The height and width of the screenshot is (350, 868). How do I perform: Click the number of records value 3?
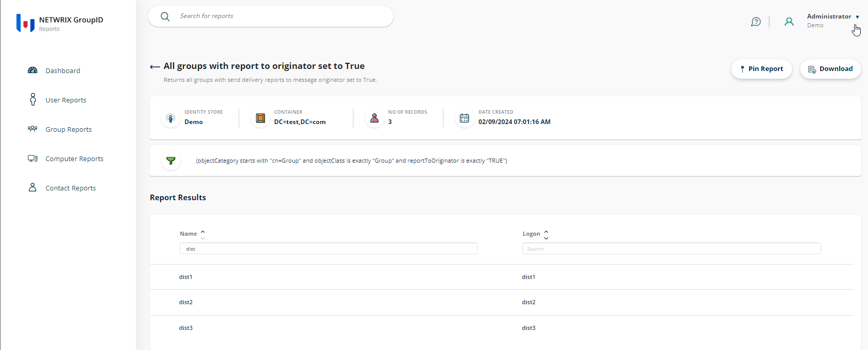coord(390,122)
